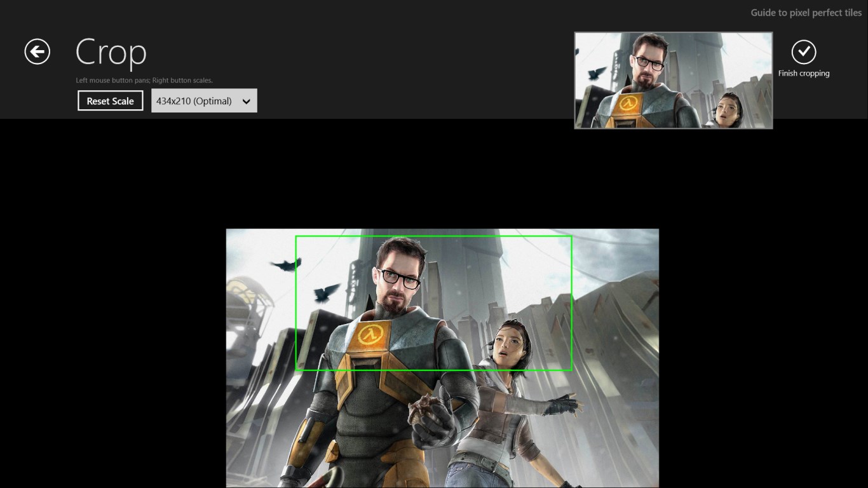Open the 434x210 (Optimal) size dropdown
868x488 pixels.
click(203, 100)
